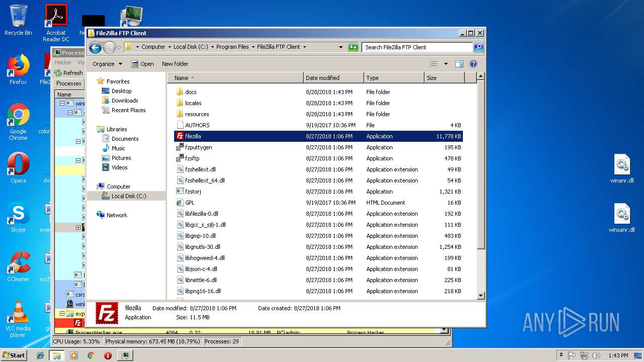Select Network in navigation pane
Screen dimensions: 644x362
pyautogui.click(x=117, y=215)
